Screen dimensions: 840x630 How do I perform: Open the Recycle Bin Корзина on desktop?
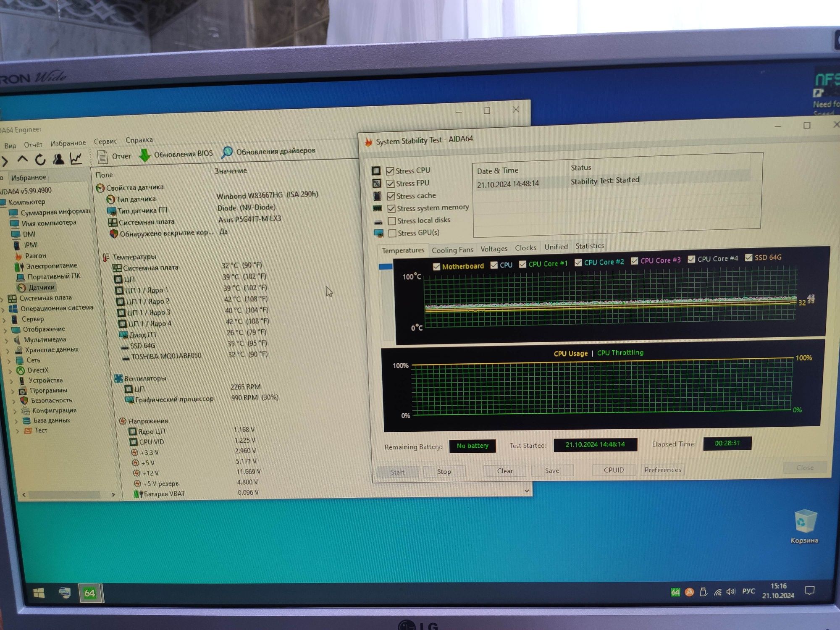pyautogui.click(x=805, y=527)
